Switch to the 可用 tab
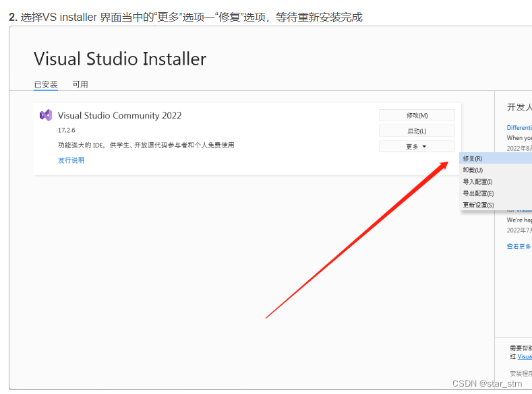The image size is (532, 394). point(80,84)
